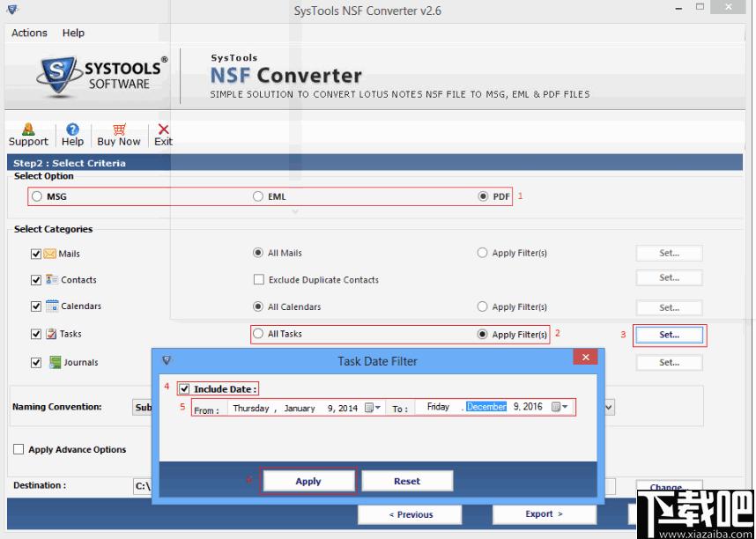The image size is (756, 539).
Task: Open the Actions menu
Action: [29, 33]
